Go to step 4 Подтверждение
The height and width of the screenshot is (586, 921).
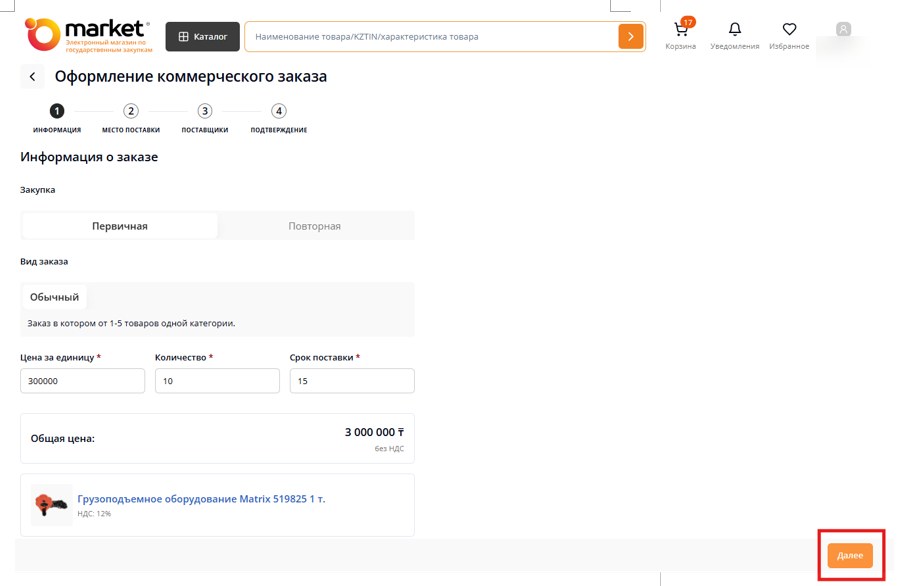(x=279, y=111)
